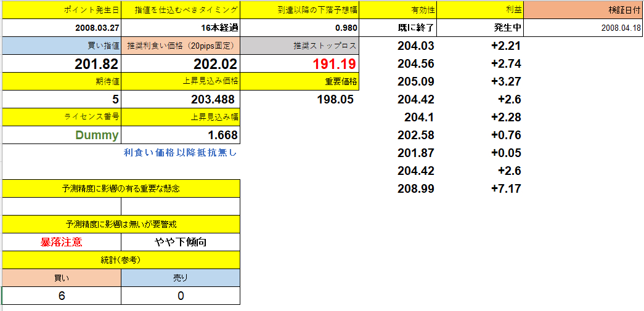Click the date cell 2008.03.27
This screenshot has height=311, width=644.
point(62,28)
